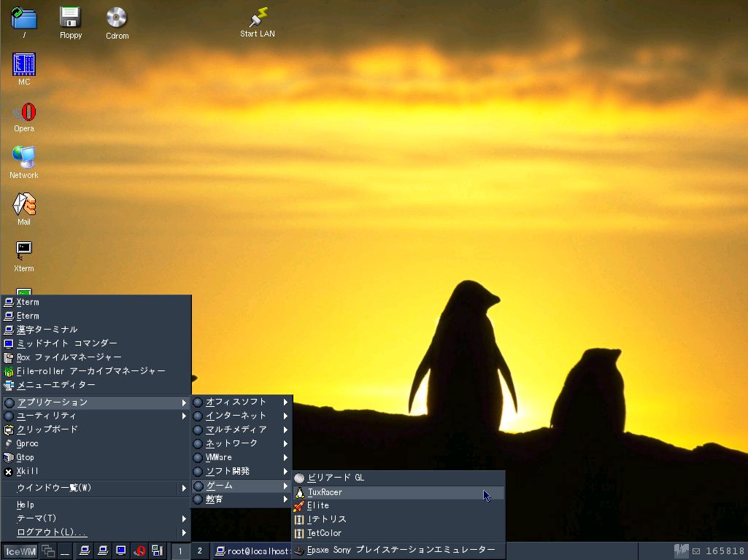The image size is (748, 560).
Task: Click the red Opera icon in the taskbar
Action: pos(139,551)
